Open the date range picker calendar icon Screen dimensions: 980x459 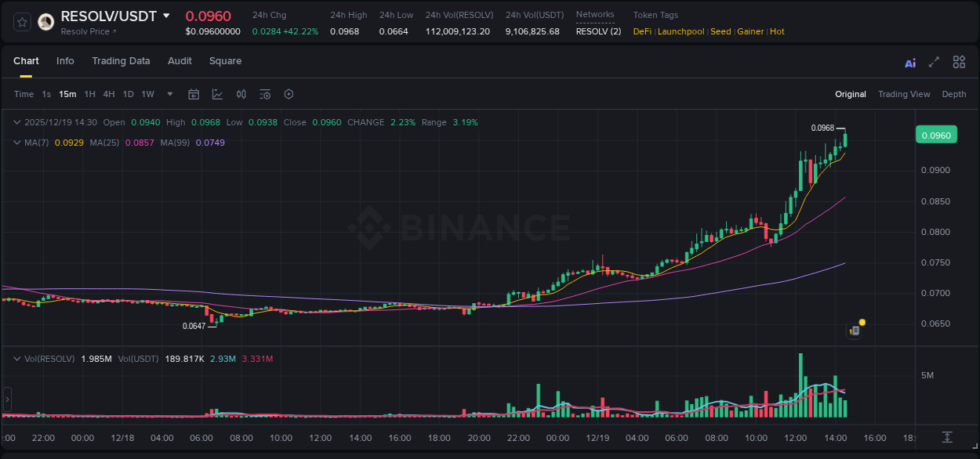(194, 94)
